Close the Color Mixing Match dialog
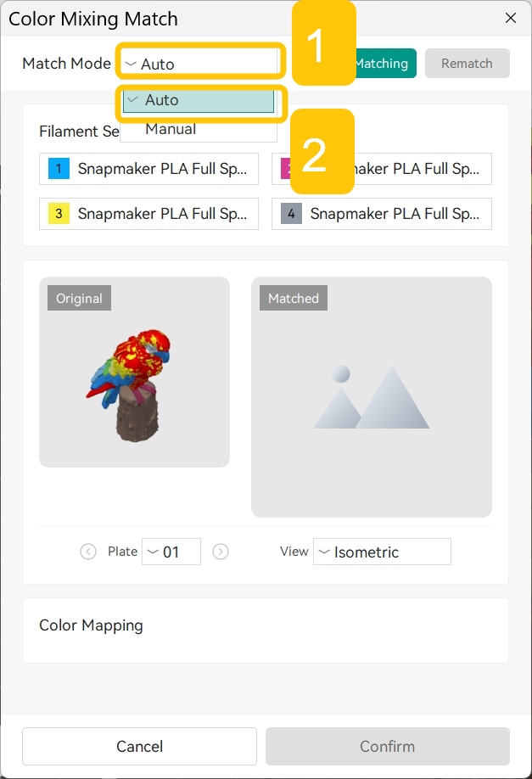 (x=511, y=19)
